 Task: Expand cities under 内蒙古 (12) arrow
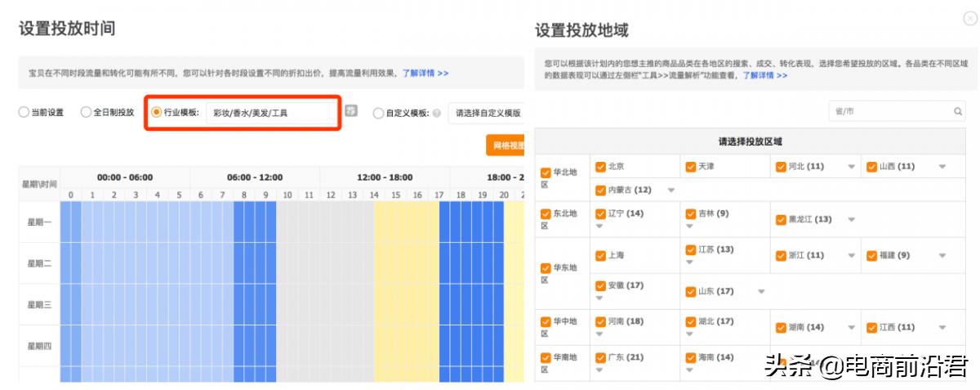click(671, 191)
